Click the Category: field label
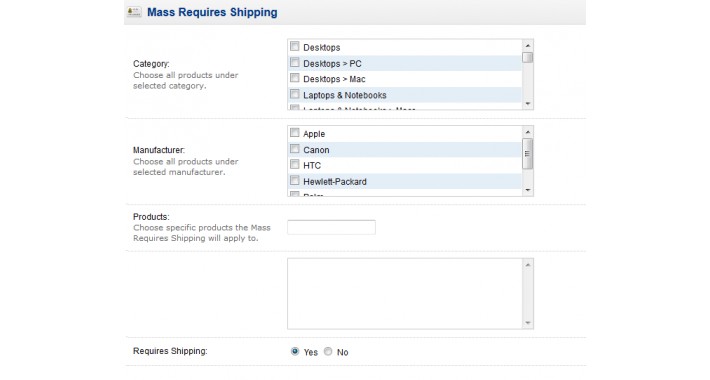The width and height of the screenshot is (710, 380). click(151, 64)
